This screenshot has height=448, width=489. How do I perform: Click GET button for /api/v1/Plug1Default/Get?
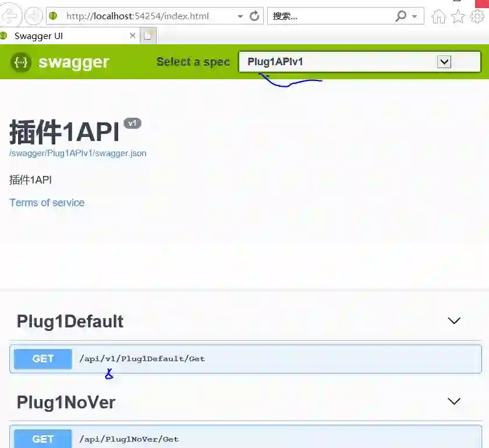coord(43,359)
